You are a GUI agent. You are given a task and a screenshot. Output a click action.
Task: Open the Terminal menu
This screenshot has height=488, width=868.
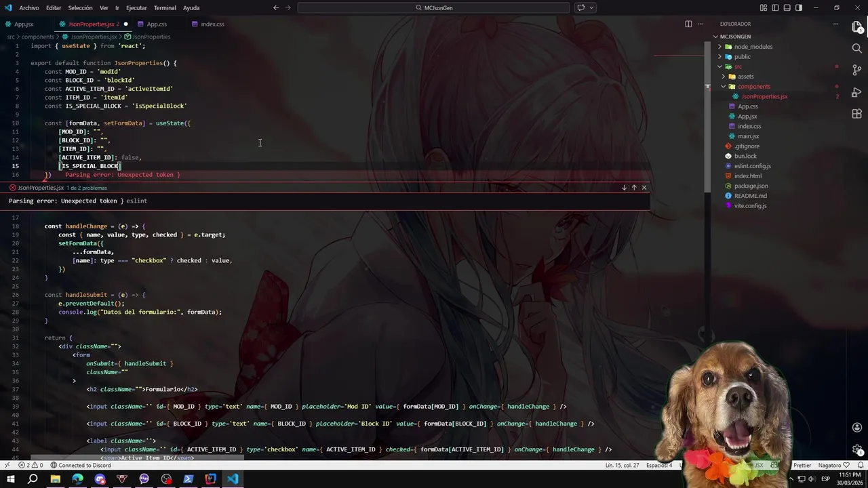pos(165,7)
